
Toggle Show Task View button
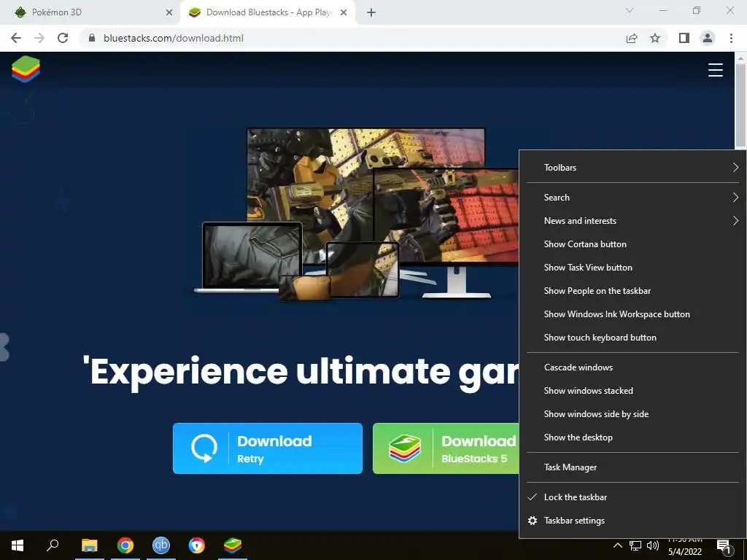[632, 267]
